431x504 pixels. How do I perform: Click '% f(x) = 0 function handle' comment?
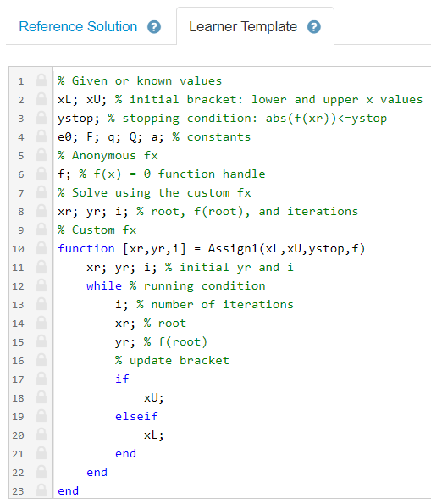[x=172, y=174]
